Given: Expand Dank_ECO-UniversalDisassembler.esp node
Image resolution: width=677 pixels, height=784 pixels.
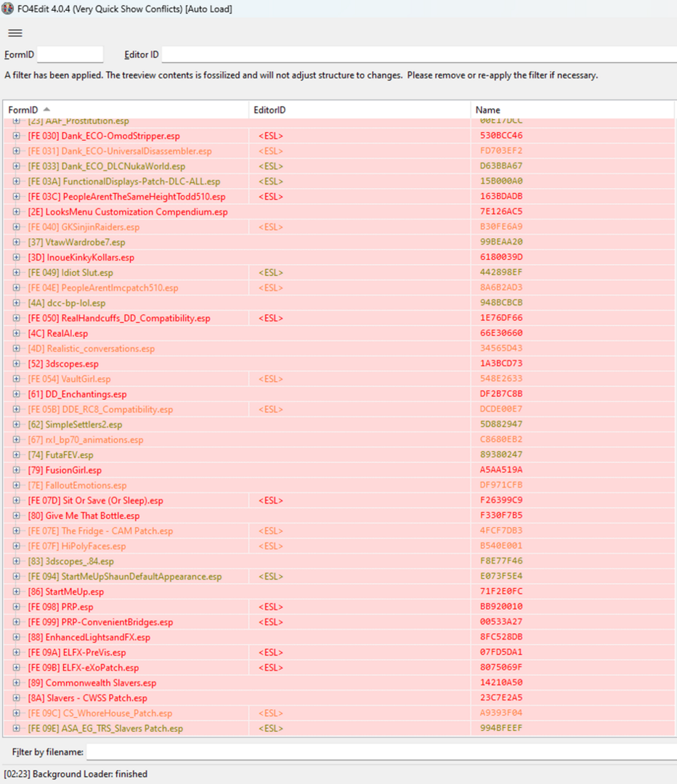Looking at the screenshot, I should tap(17, 150).
